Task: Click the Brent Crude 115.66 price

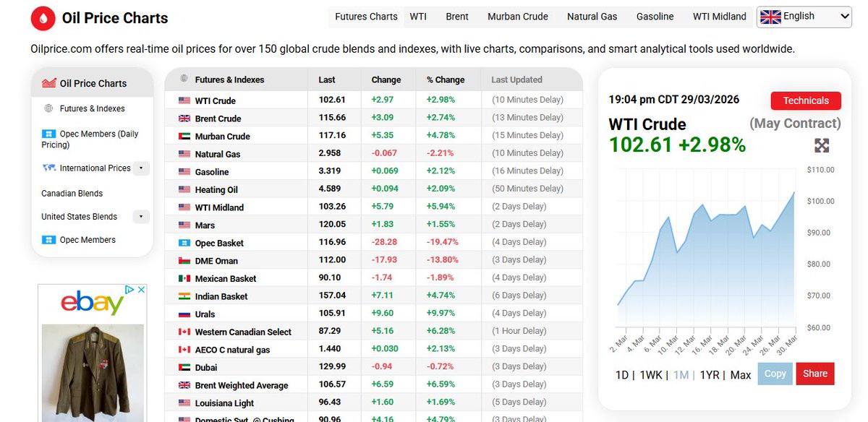Action: click(x=332, y=119)
